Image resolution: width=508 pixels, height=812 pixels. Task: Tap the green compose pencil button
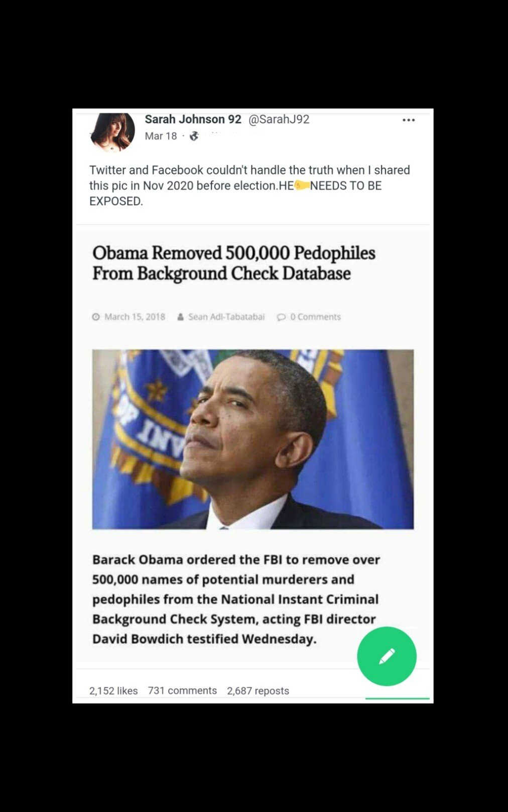tap(387, 656)
